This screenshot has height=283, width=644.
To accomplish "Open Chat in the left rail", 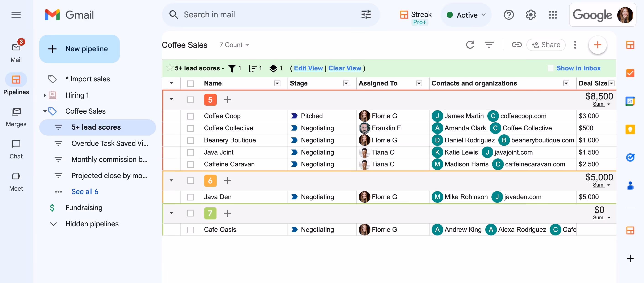I will tap(16, 150).
